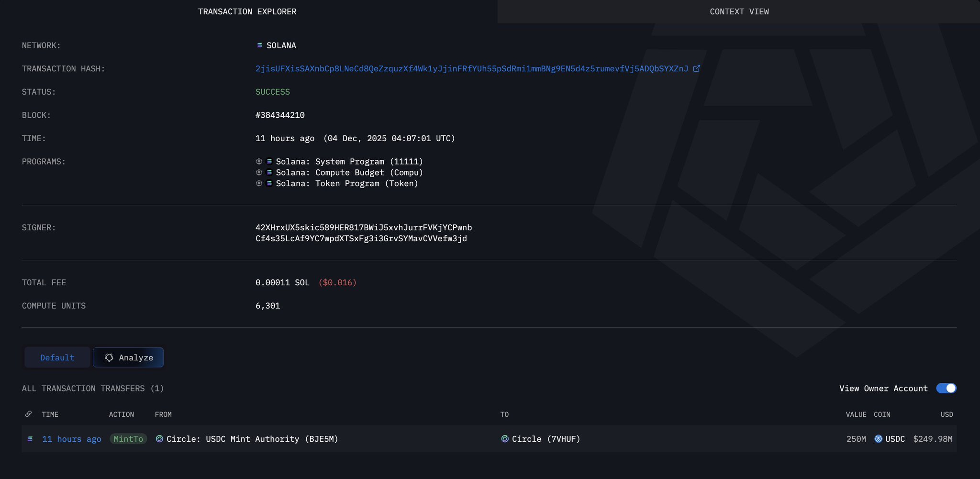
Task: Toggle the View Owner Account switch
Action: 946,388
